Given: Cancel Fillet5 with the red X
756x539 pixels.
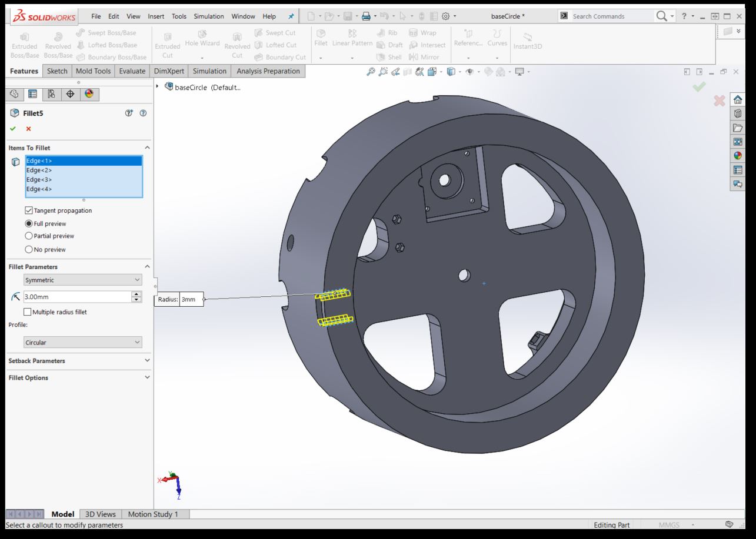Looking at the screenshot, I should pos(28,128).
